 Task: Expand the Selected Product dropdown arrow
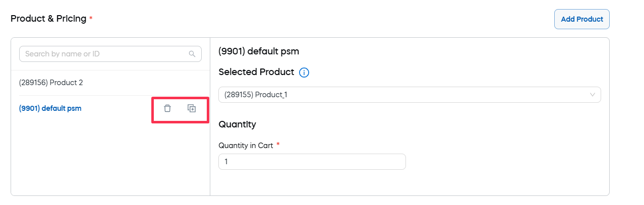coord(593,95)
